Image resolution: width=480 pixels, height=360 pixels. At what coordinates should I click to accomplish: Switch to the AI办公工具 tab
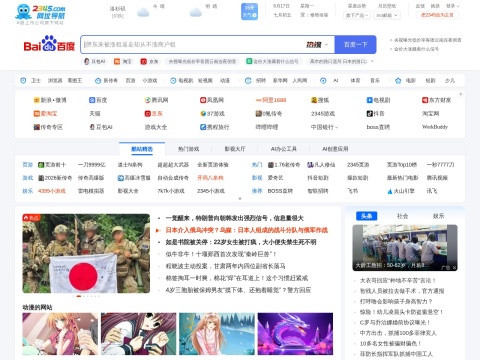click(284, 149)
